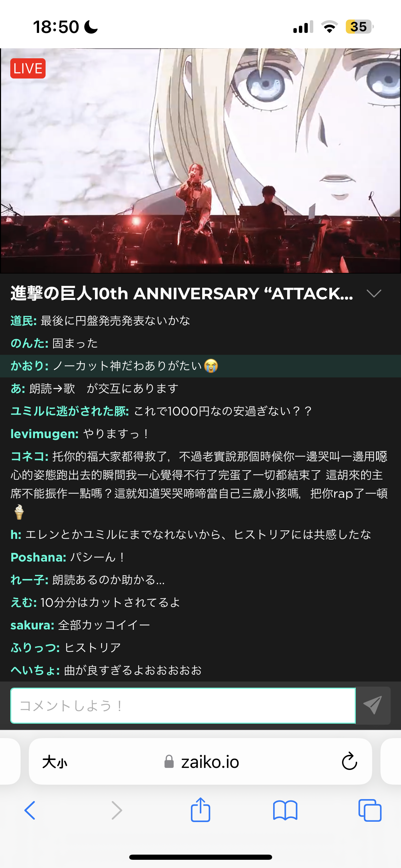This screenshot has height=868, width=401.
Task: Tap the 進撃の巨人10th ANNIVERSARY title
Action: point(182,293)
